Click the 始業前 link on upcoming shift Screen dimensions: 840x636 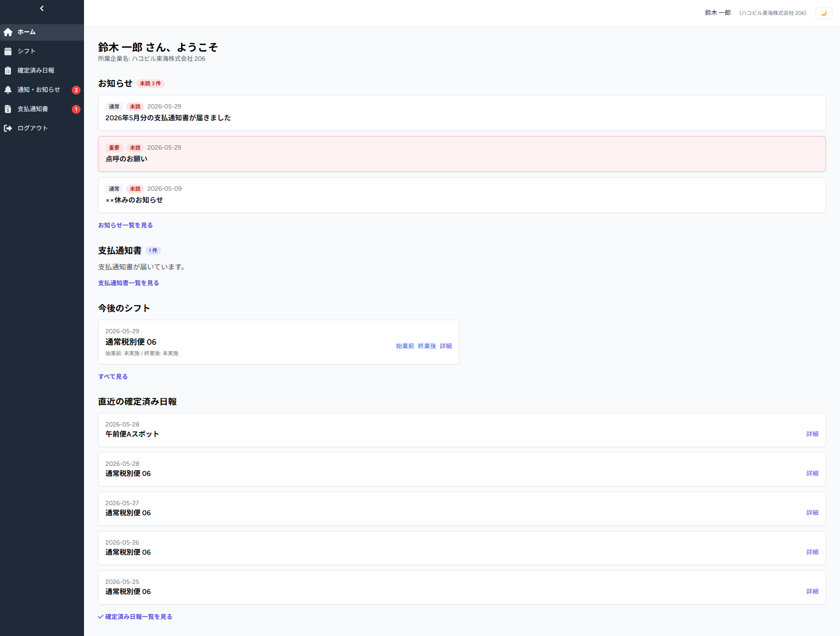[x=405, y=346]
